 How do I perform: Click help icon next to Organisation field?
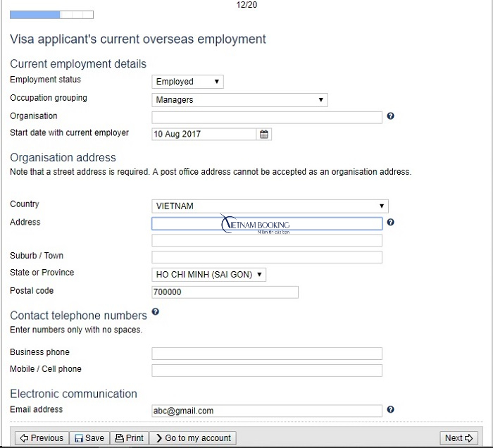(x=390, y=116)
